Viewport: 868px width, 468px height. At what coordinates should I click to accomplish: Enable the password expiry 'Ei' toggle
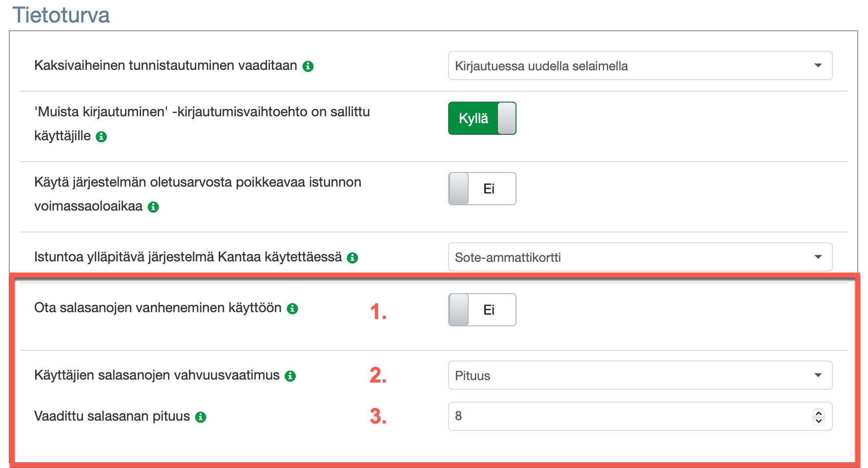tap(482, 310)
